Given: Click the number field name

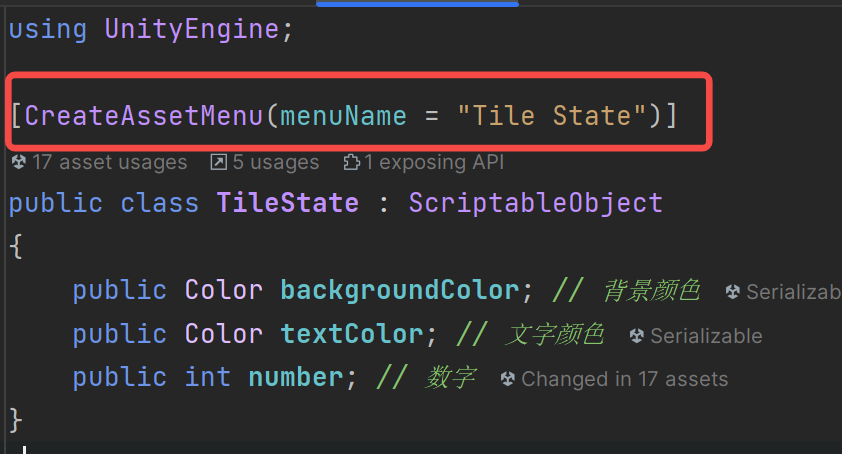Looking at the screenshot, I should click(x=295, y=378).
